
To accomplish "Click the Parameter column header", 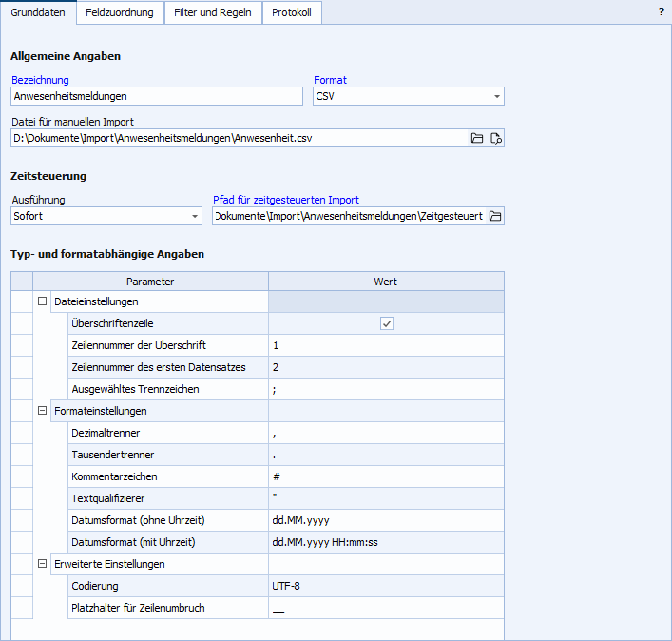I will pos(150,282).
